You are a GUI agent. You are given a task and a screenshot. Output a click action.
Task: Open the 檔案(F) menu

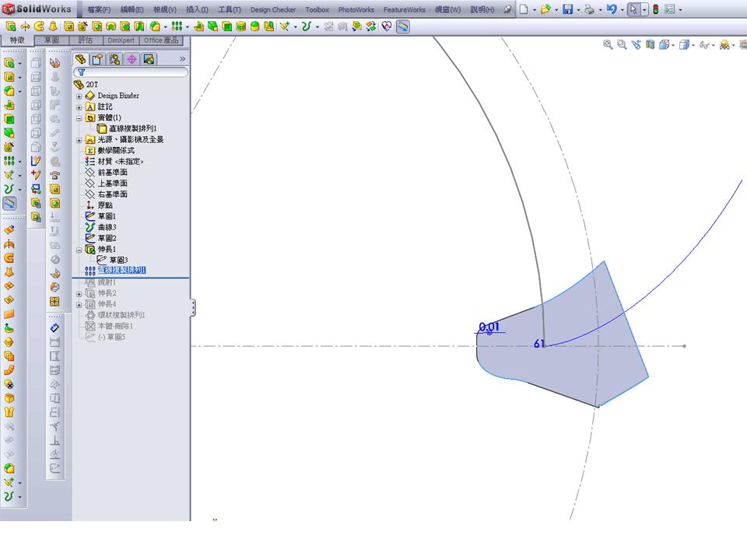[x=99, y=9]
